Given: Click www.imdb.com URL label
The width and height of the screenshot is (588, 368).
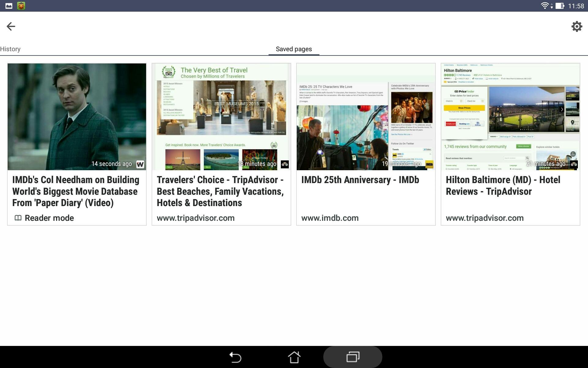Looking at the screenshot, I should (330, 218).
